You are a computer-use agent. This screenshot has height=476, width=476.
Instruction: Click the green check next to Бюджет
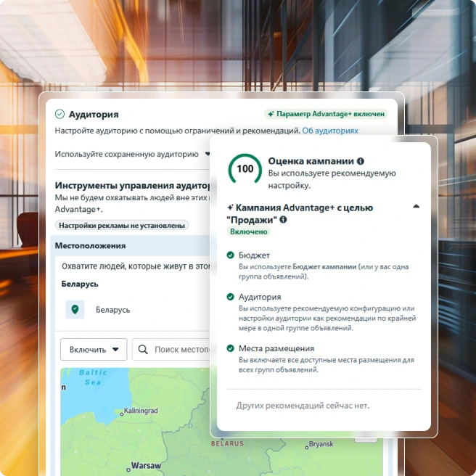[x=231, y=255]
